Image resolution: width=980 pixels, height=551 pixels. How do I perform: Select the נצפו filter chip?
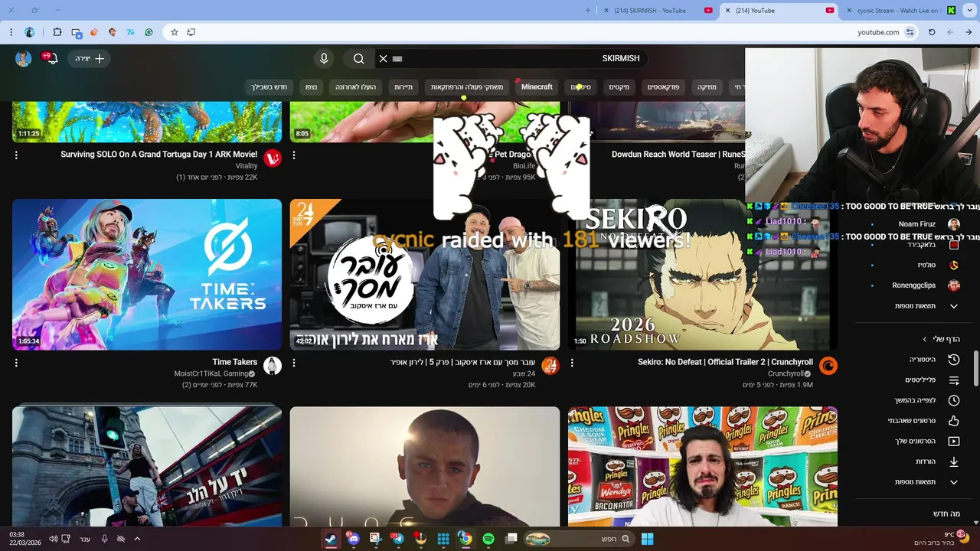[x=311, y=87]
